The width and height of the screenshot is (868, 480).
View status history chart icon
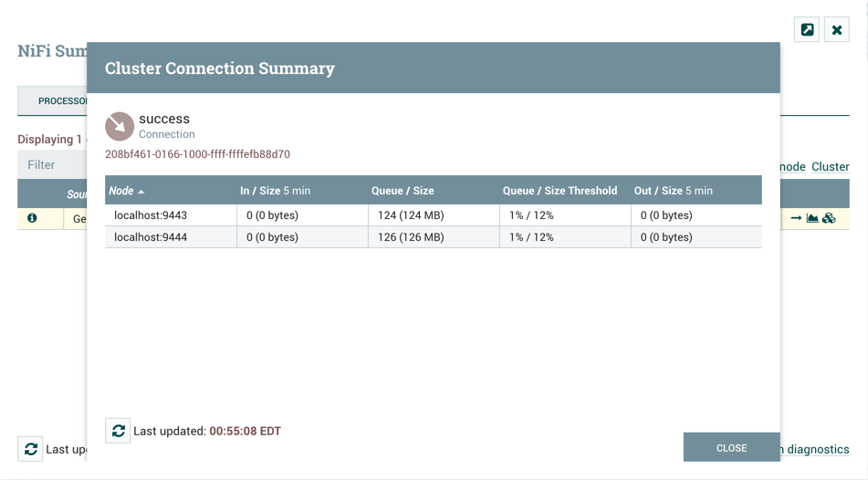pyautogui.click(x=812, y=218)
